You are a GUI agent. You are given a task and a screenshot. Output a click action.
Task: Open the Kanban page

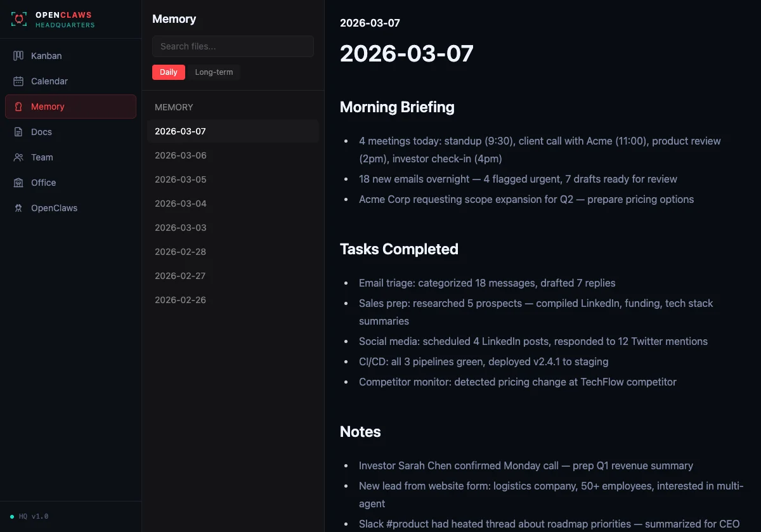(70, 56)
